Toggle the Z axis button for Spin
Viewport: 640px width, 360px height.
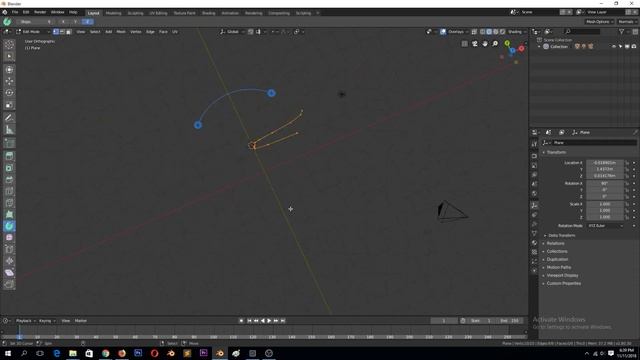coord(87,22)
